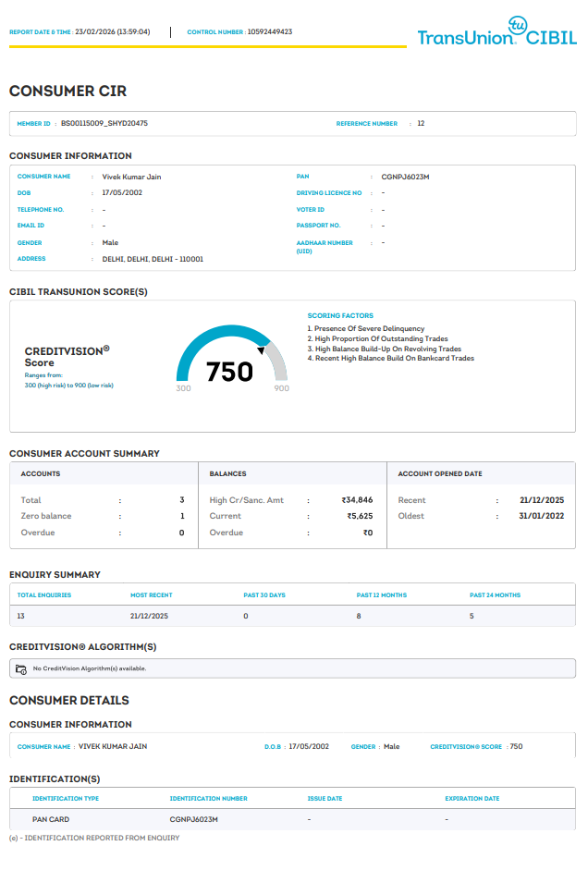The width and height of the screenshot is (588, 870).
Task: Click past 12 months value 8
Action: [x=359, y=616]
